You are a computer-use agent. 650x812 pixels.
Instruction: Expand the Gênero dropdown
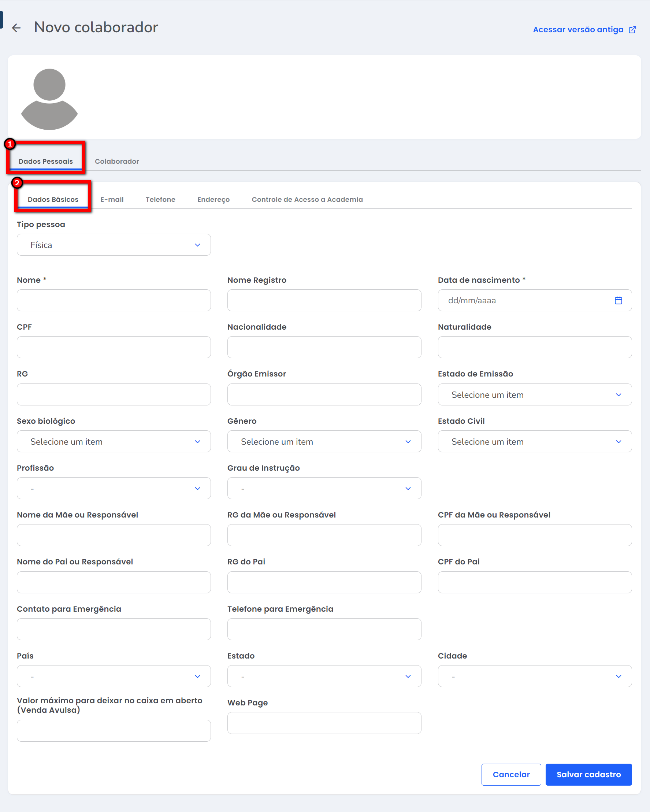(324, 441)
